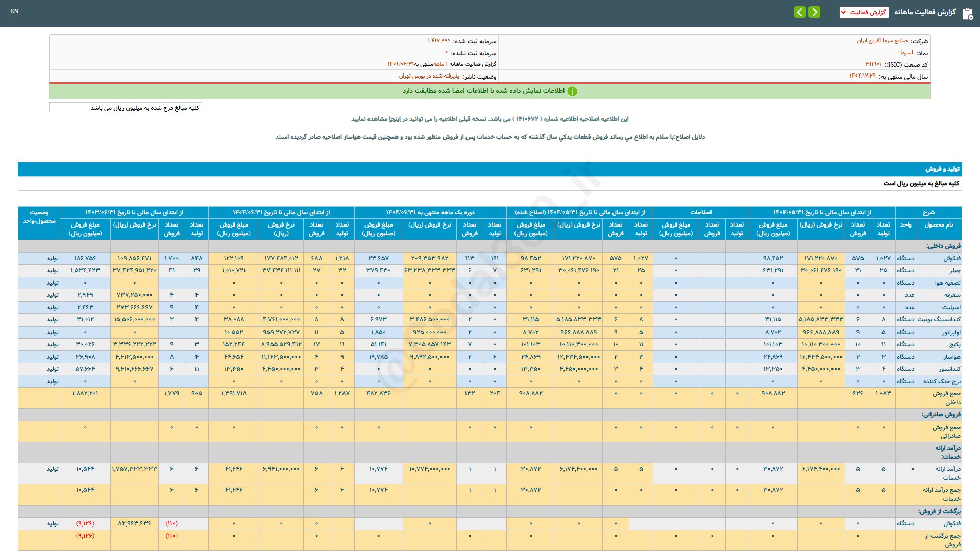Select the فنکوئل product row name
This screenshot has width=980, height=551.
pos(951,258)
